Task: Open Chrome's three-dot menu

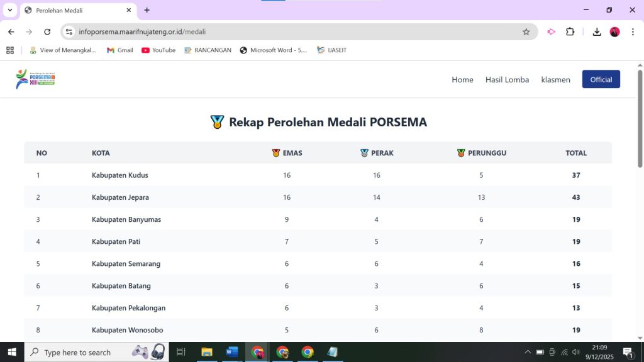Action: coord(632,31)
